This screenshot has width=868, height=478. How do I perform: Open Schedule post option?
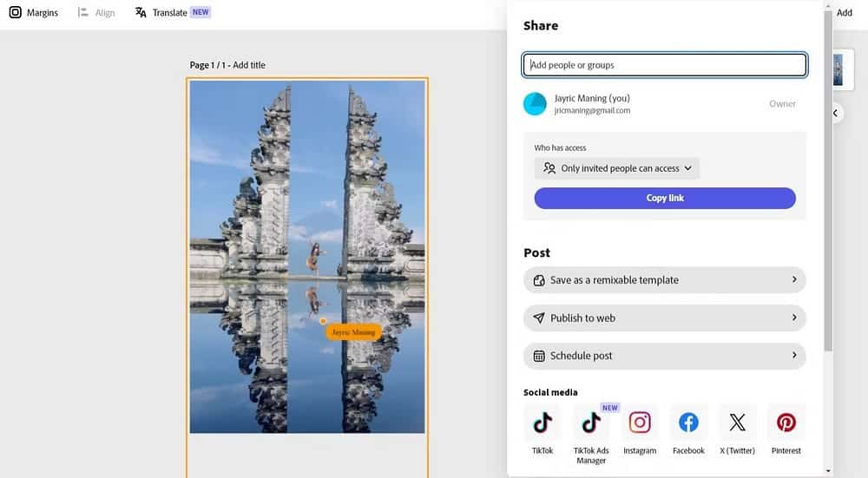tap(664, 356)
